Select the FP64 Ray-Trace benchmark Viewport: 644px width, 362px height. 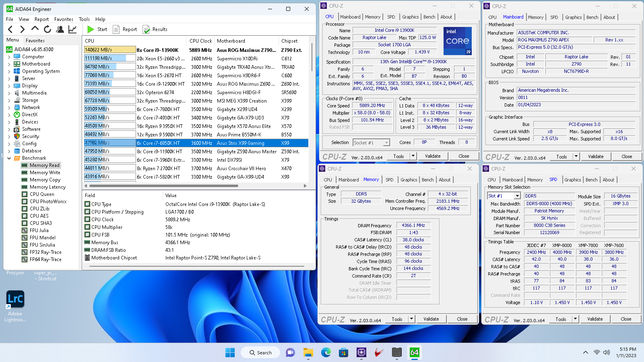[x=45, y=259]
